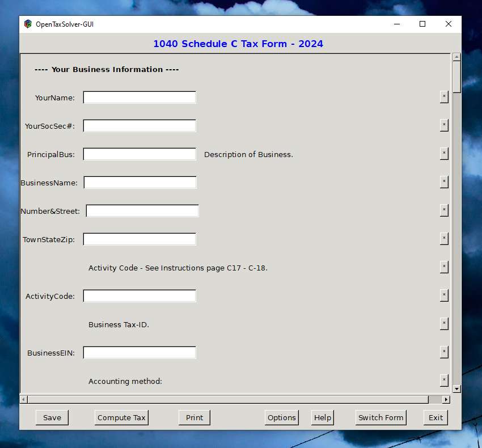Select the PrincipalBus entry field
The height and width of the screenshot is (448, 482).
click(139, 154)
